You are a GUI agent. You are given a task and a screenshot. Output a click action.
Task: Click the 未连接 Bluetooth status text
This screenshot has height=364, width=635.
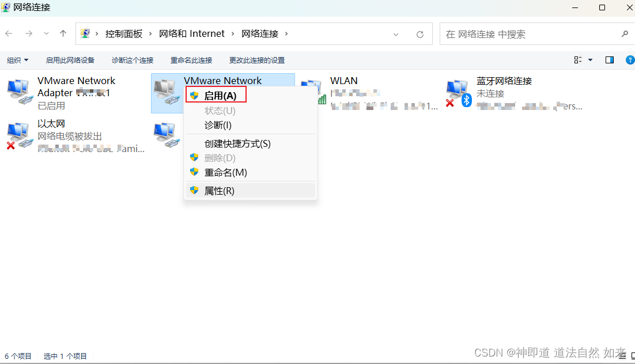click(x=490, y=93)
